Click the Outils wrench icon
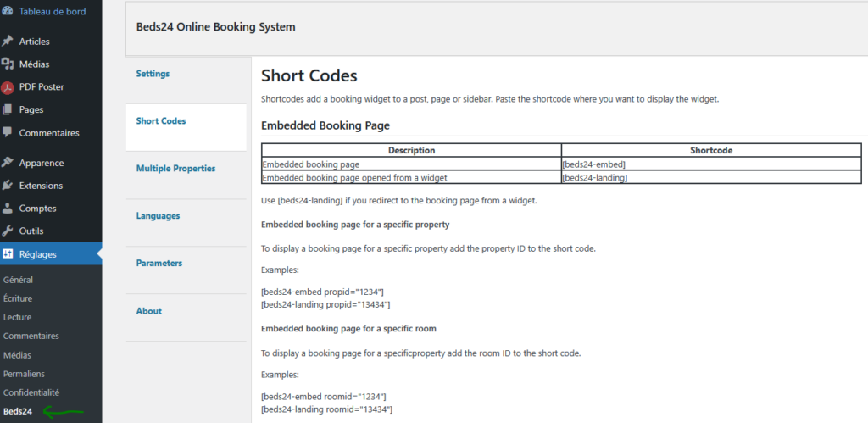 [x=7, y=231]
